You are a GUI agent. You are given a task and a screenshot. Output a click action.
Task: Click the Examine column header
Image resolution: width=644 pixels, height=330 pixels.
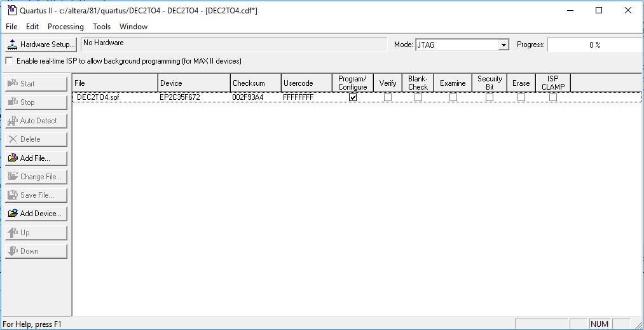point(453,83)
